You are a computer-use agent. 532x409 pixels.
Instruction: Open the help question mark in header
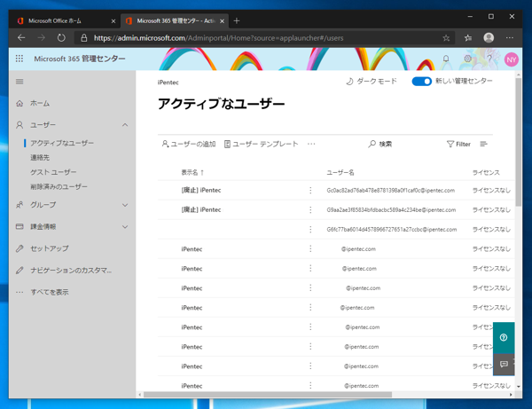tap(489, 59)
